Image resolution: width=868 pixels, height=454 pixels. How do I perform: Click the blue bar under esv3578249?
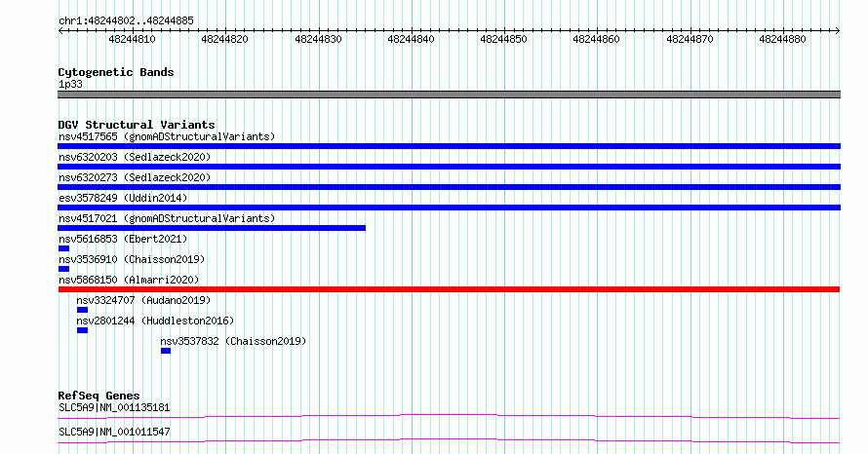[x=449, y=208]
